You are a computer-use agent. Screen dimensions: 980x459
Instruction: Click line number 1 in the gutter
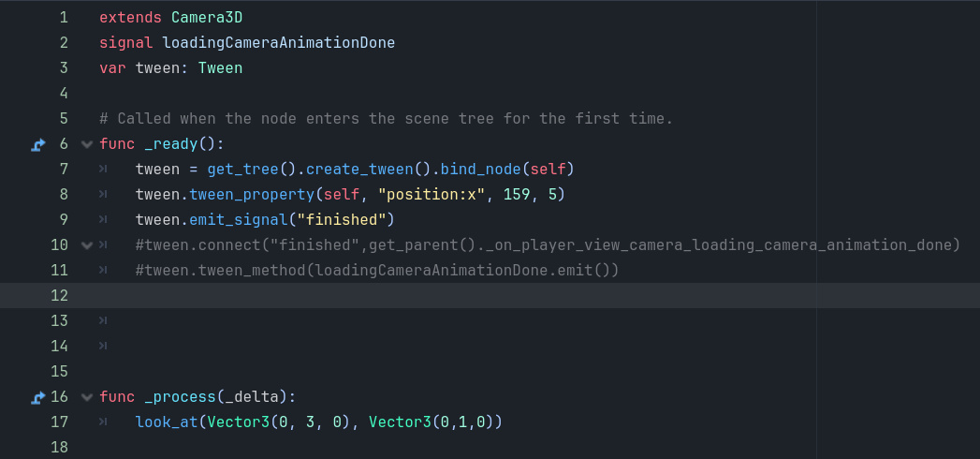[x=64, y=18]
